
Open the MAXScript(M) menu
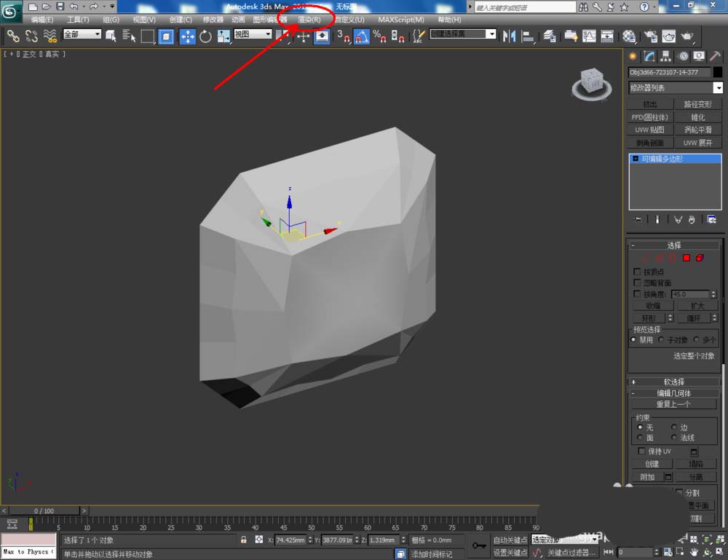click(x=400, y=20)
